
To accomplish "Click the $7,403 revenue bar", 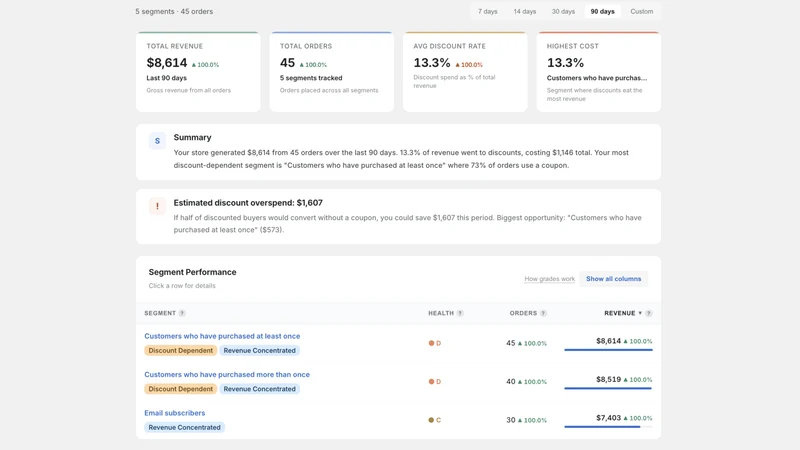I will pos(608,427).
